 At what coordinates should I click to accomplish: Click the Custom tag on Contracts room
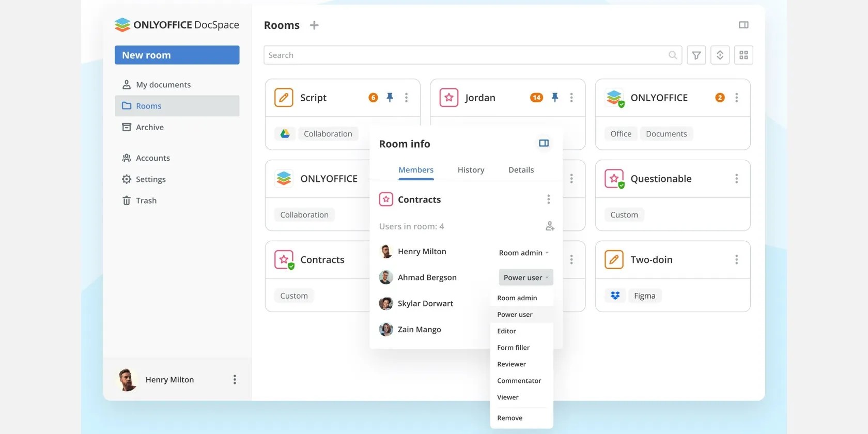click(x=294, y=296)
